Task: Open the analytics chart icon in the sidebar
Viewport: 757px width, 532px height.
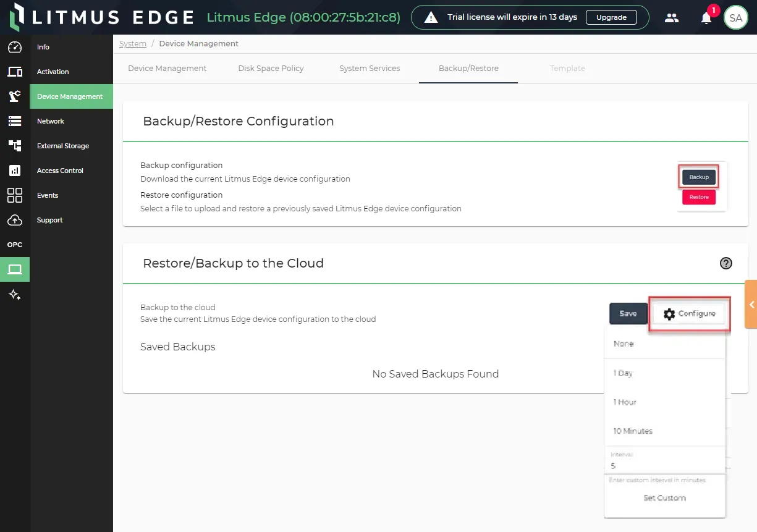Action: [x=15, y=171]
